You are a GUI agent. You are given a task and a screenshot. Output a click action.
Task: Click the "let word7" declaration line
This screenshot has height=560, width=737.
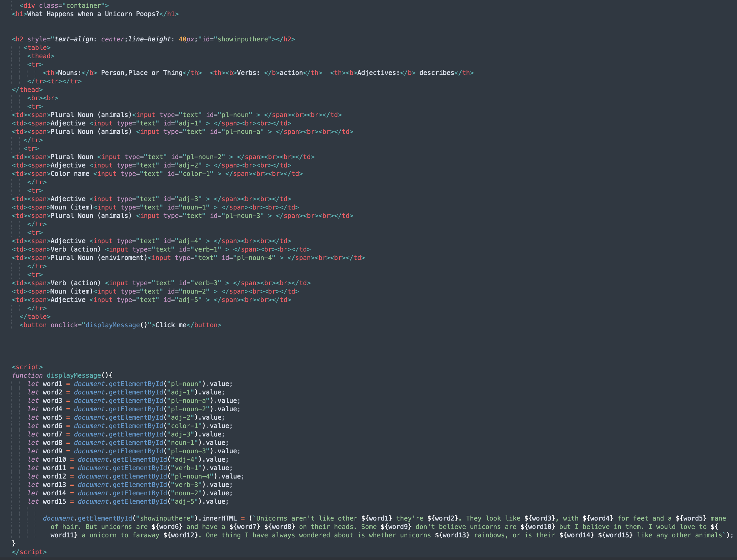pos(126,434)
